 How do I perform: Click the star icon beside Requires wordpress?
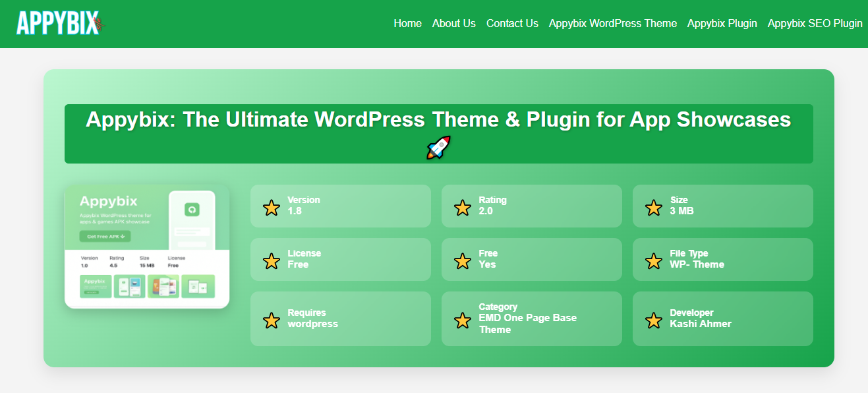pyautogui.click(x=271, y=320)
